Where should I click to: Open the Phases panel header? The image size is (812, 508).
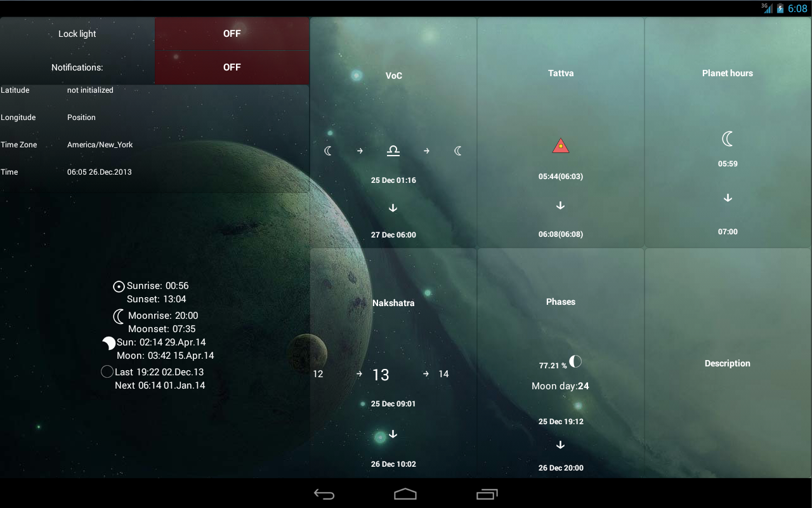561,302
